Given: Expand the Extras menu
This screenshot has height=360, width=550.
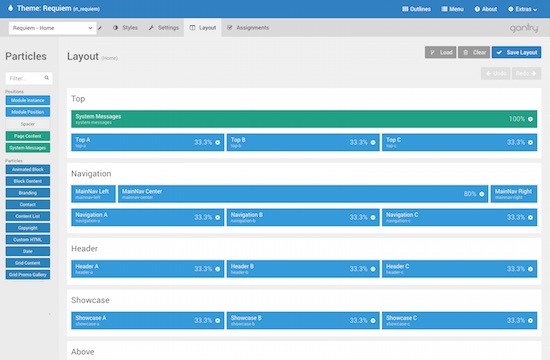Looking at the screenshot, I should 523,9.
